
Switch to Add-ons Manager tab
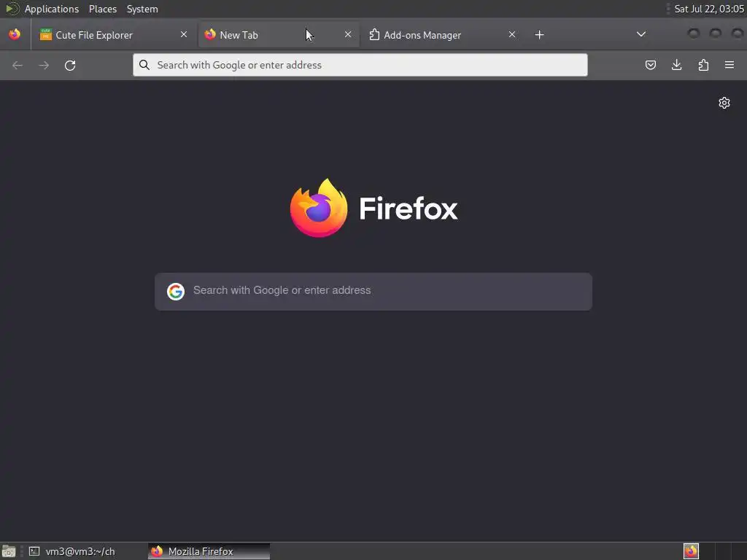click(x=443, y=35)
